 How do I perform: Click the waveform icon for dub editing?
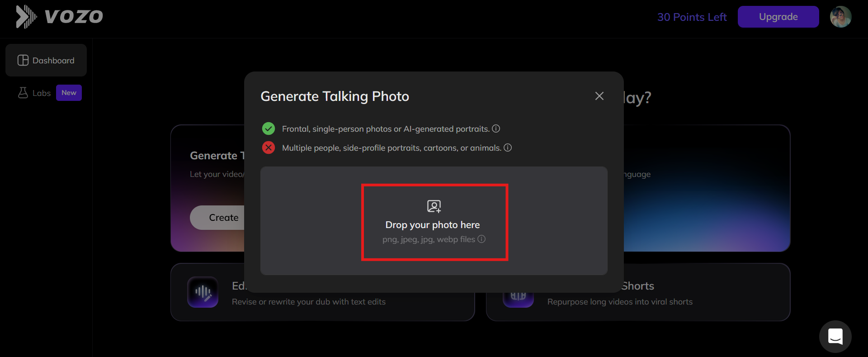tap(202, 292)
